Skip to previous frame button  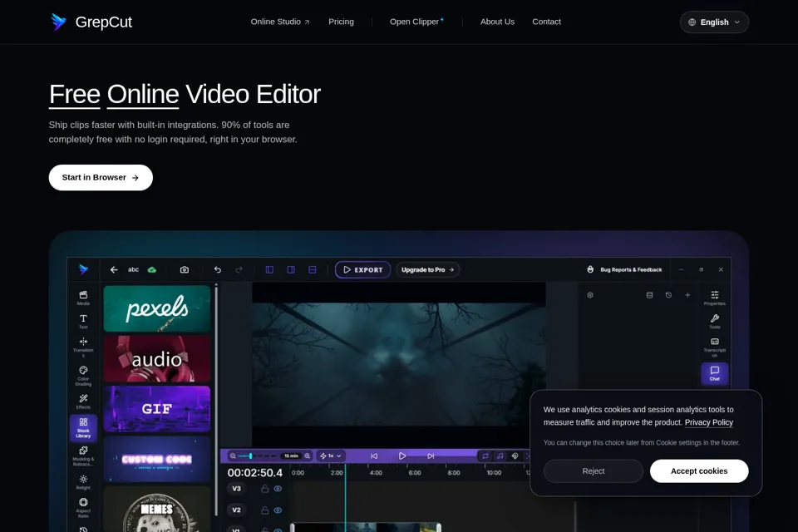pyautogui.click(x=374, y=456)
